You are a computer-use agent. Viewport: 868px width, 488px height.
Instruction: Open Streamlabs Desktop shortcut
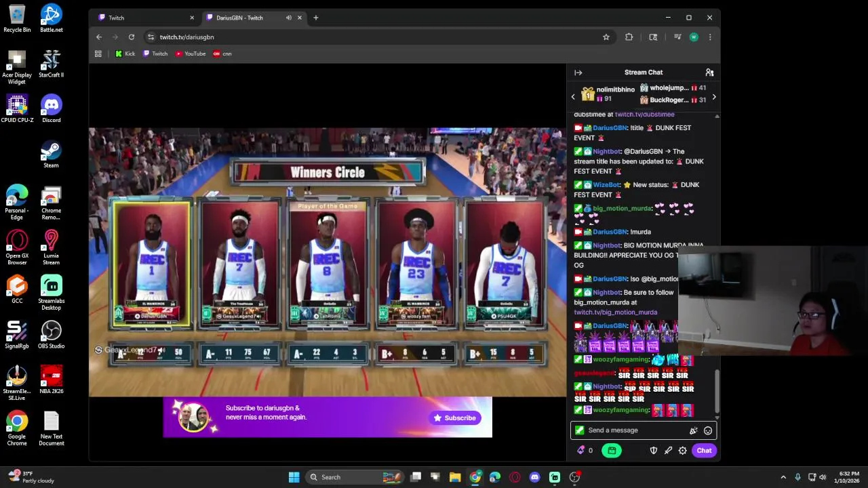[x=52, y=293]
